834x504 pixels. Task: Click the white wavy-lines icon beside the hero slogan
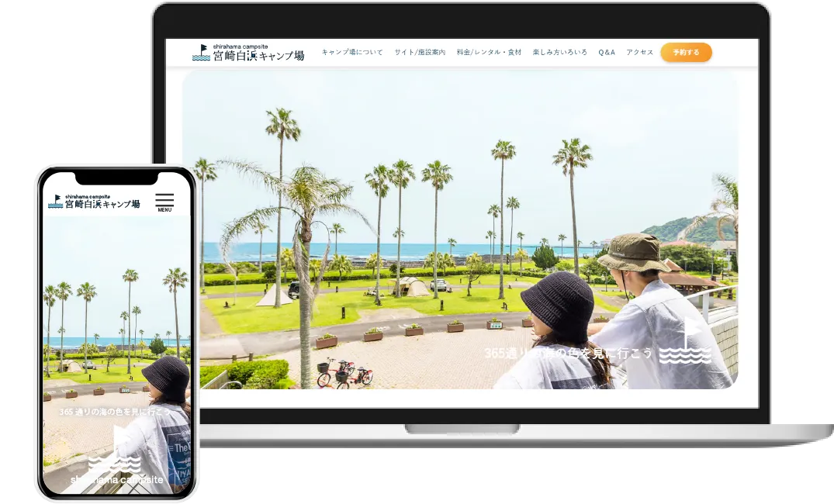(686, 357)
